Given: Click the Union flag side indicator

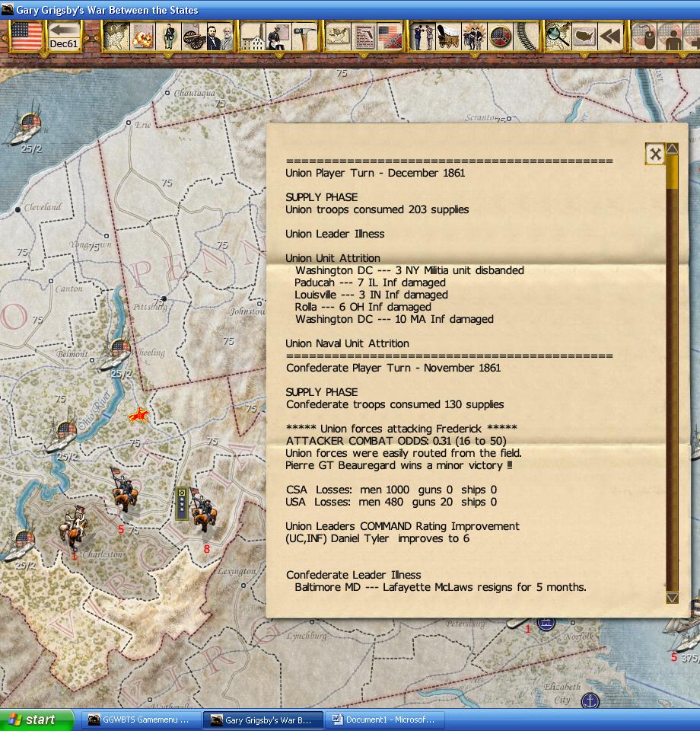Looking at the screenshot, I should (x=26, y=36).
